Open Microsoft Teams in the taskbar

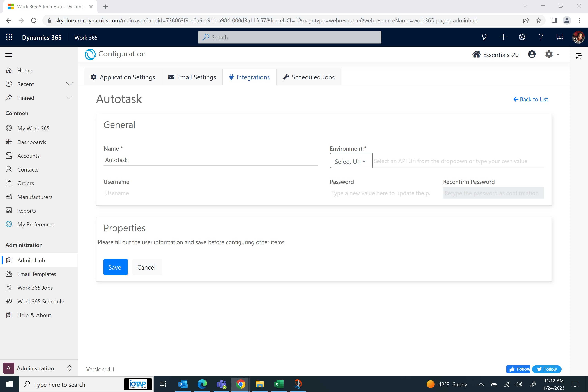(x=221, y=384)
